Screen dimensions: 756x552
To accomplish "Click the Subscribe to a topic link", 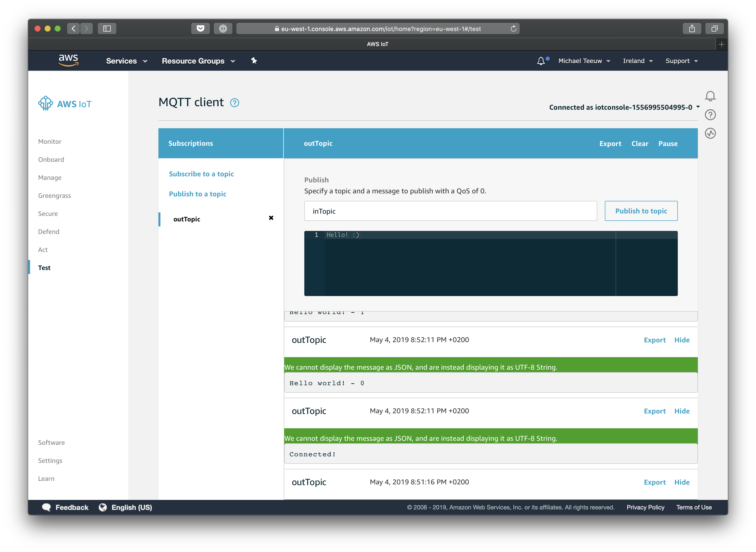I will 201,174.
